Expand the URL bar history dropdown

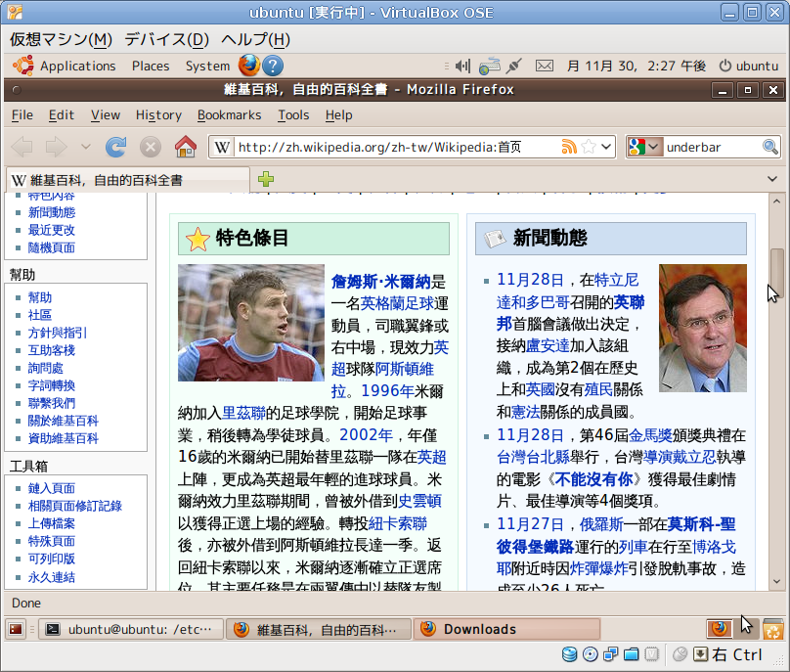pos(607,147)
